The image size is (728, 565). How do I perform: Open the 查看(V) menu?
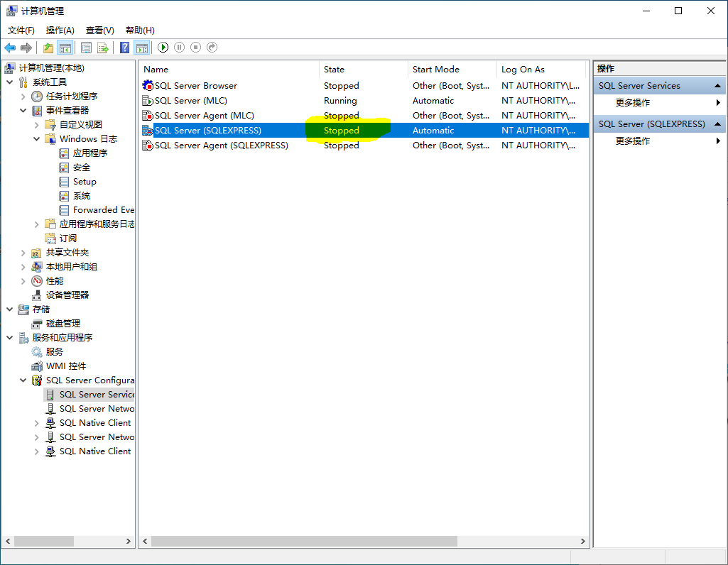coord(100,30)
